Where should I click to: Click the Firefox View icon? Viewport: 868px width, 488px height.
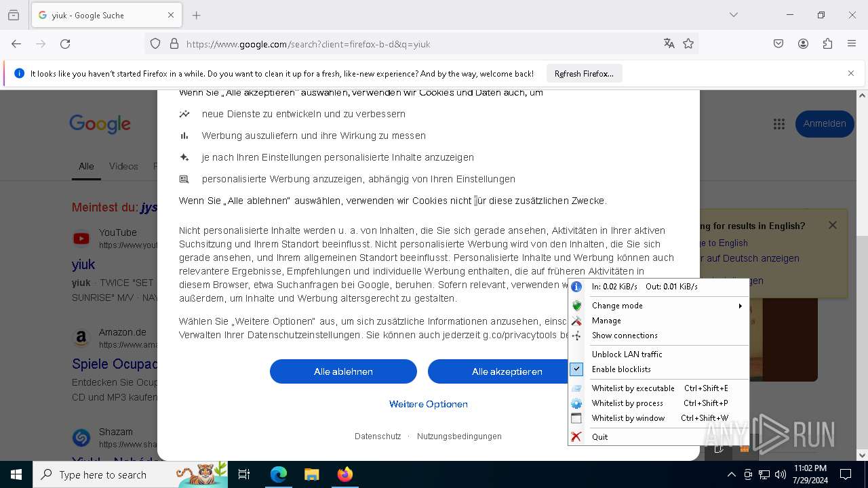click(x=14, y=15)
